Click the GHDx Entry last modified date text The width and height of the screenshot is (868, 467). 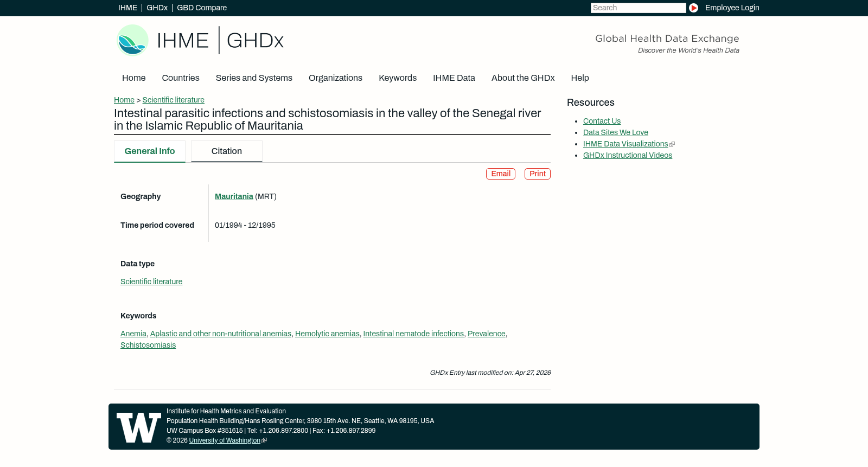tap(490, 373)
